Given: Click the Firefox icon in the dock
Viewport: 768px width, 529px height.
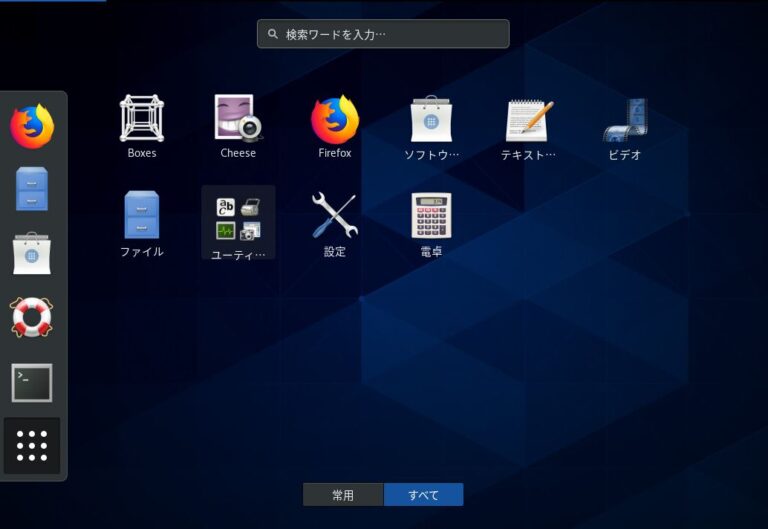Looking at the screenshot, I should point(32,126).
